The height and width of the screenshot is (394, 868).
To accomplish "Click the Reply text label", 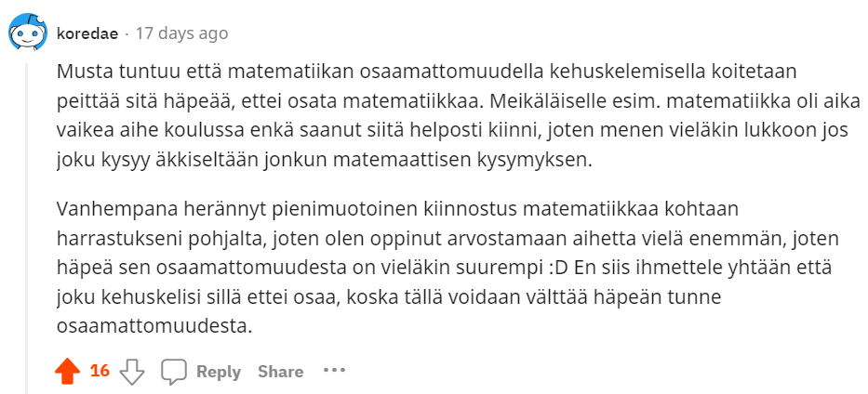I will point(219,372).
